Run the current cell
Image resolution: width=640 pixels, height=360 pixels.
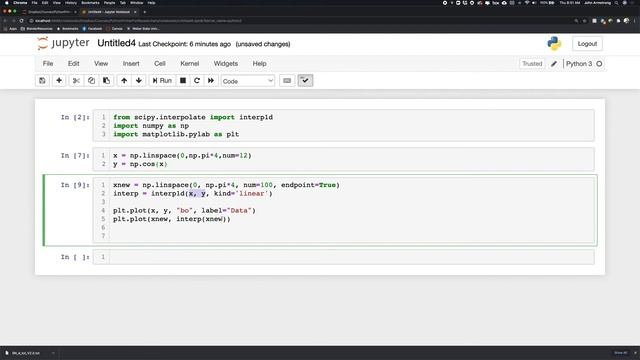(162, 80)
